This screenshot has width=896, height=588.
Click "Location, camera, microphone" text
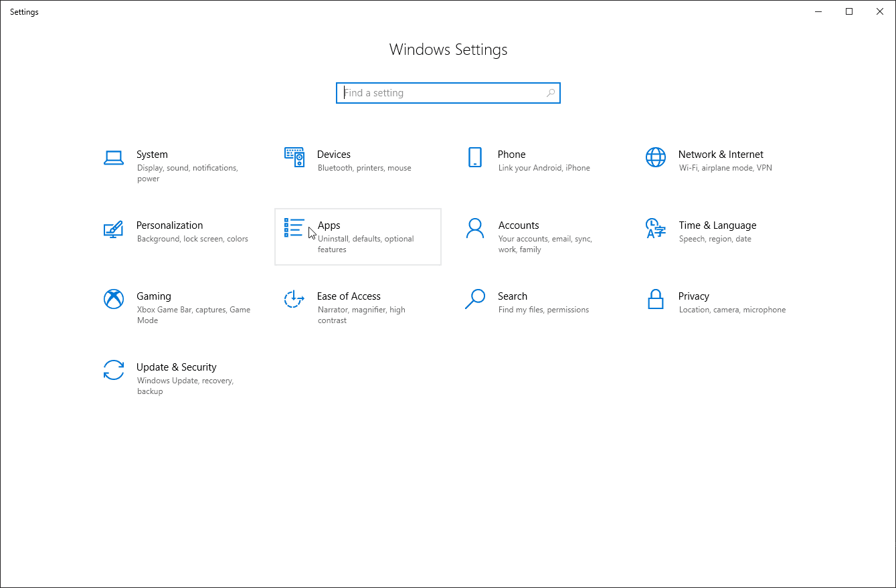(x=732, y=310)
